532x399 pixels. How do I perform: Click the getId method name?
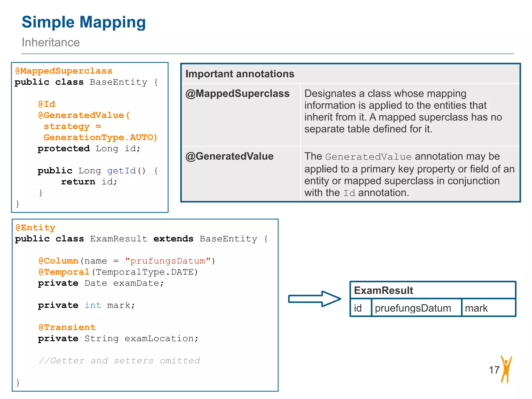point(121,171)
